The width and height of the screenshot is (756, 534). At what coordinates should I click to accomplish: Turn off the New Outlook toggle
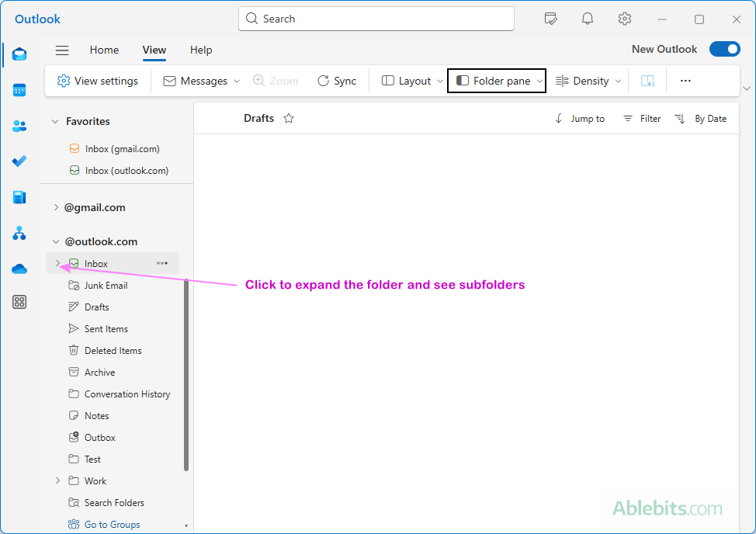725,49
